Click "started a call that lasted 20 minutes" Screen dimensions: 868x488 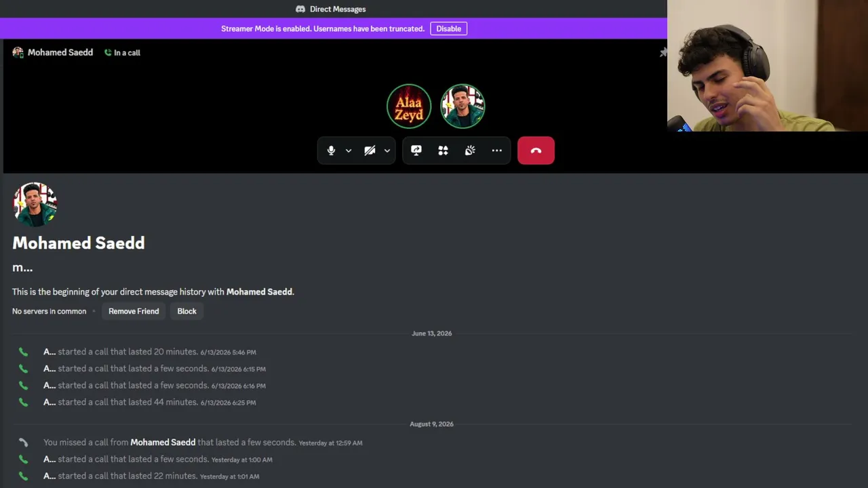128,352
